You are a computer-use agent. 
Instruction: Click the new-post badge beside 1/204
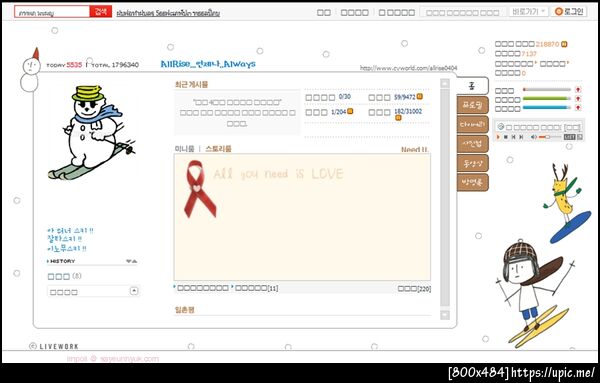click(350, 111)
